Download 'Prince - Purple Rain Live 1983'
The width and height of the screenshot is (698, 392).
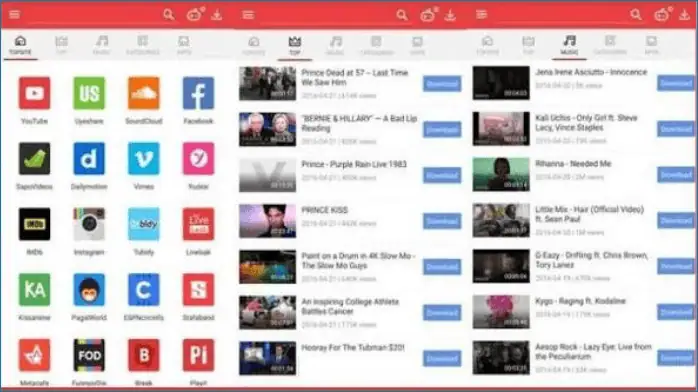pos(442,176)
